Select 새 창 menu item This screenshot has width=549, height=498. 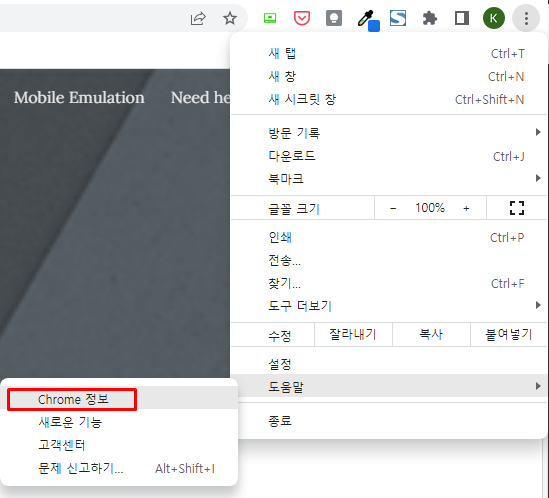click(x=389, y=76)
